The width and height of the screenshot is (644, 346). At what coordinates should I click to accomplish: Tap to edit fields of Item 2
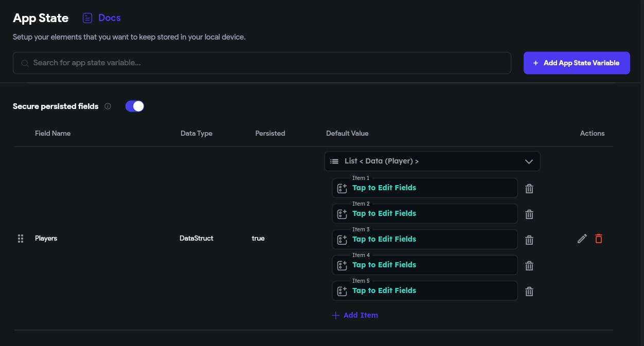tap(424, 214)
